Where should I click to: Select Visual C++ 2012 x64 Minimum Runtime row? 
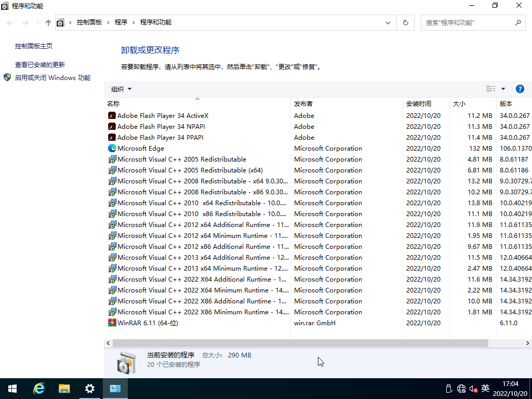318,235
